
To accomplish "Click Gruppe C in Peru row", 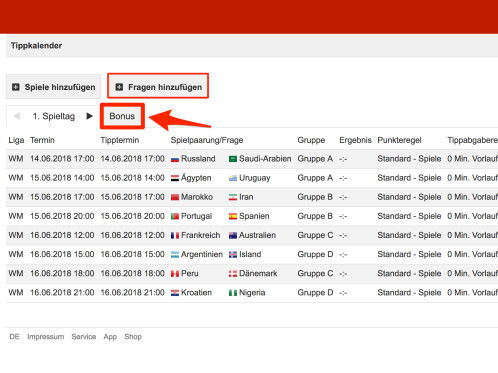I will (315, 273).
